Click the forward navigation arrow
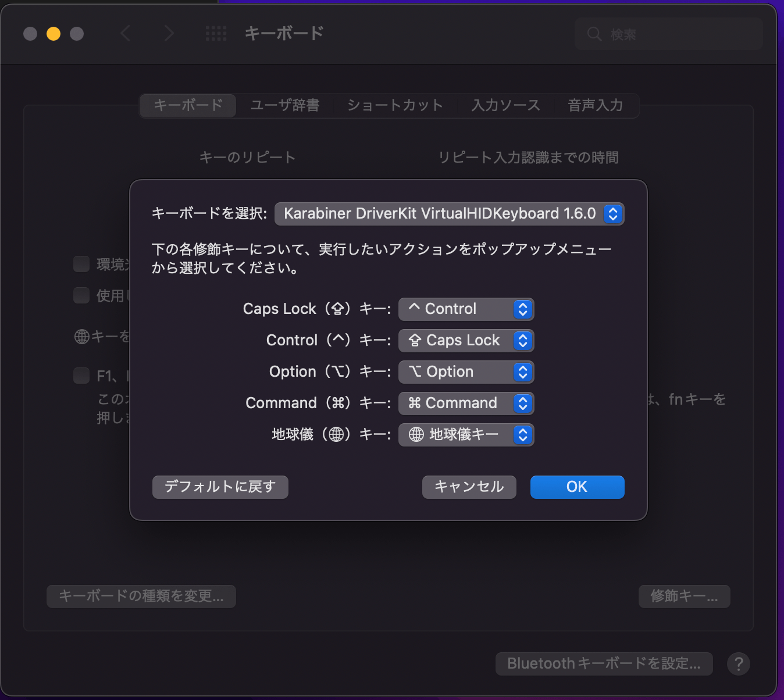Screen dimensions: 784x700 tap(169, 33)
